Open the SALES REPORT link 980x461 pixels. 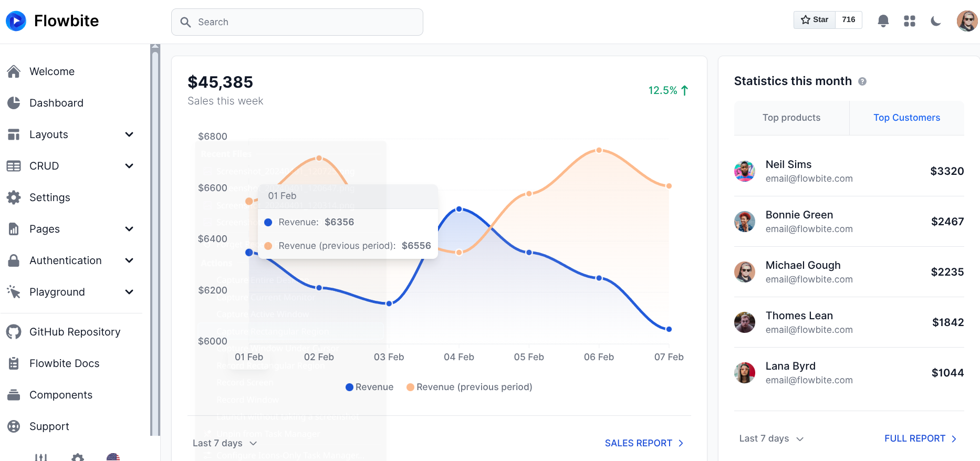tap(644, 443)
